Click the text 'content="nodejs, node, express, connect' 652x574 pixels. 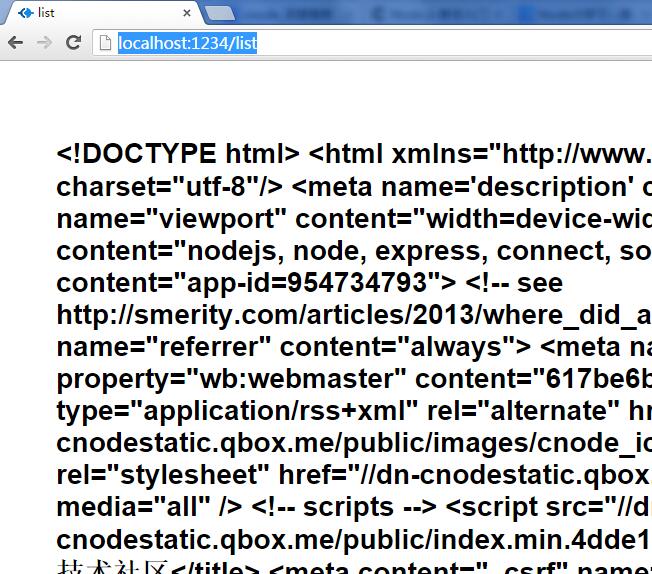(x=334, y=251)
